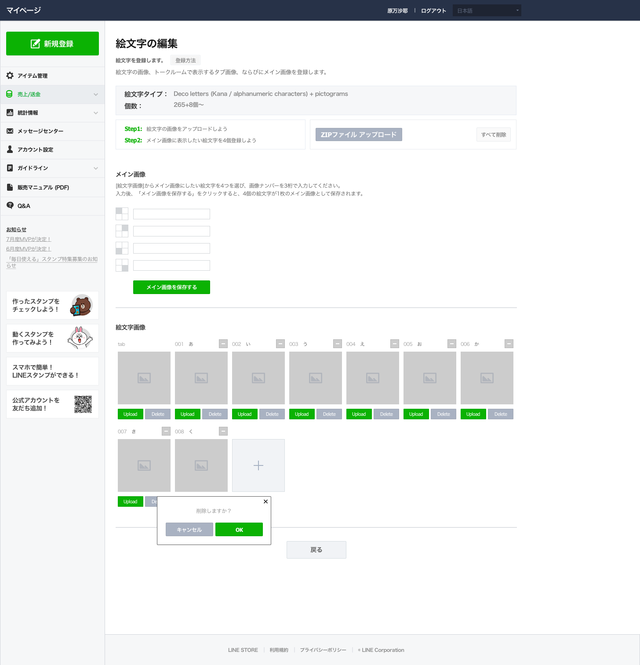Remove emoji slot 002 with its minus icon
The image size is (640, 665).
(x=280, y=344)
